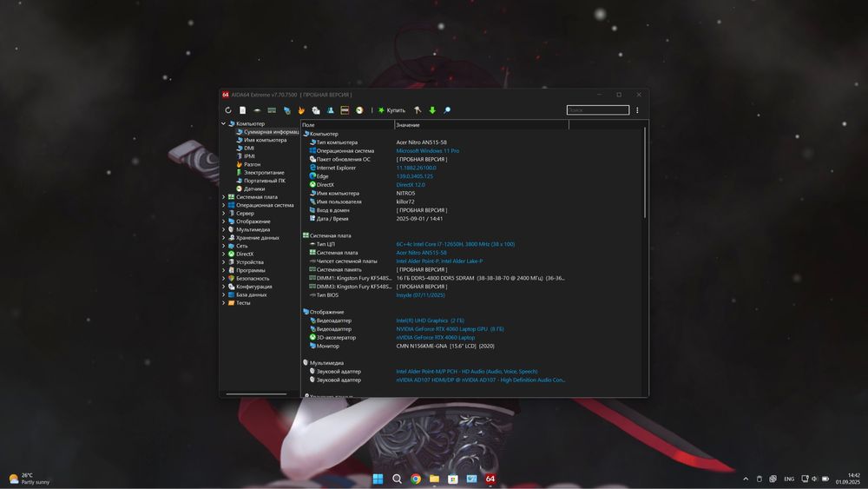Image resolution: width=868 pixels, height=489 pixels.
Task: Click the clock-shaped toolbar icon
Action: click(359, 110)
